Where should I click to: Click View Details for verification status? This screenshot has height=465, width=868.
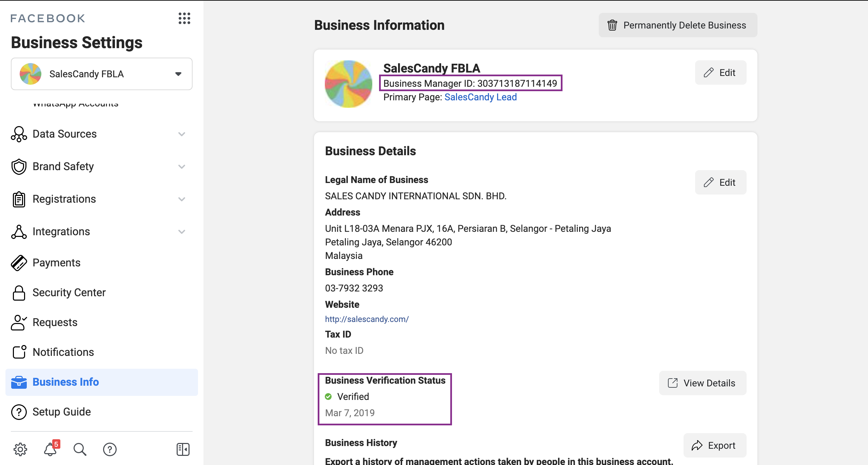pos(703,383)
